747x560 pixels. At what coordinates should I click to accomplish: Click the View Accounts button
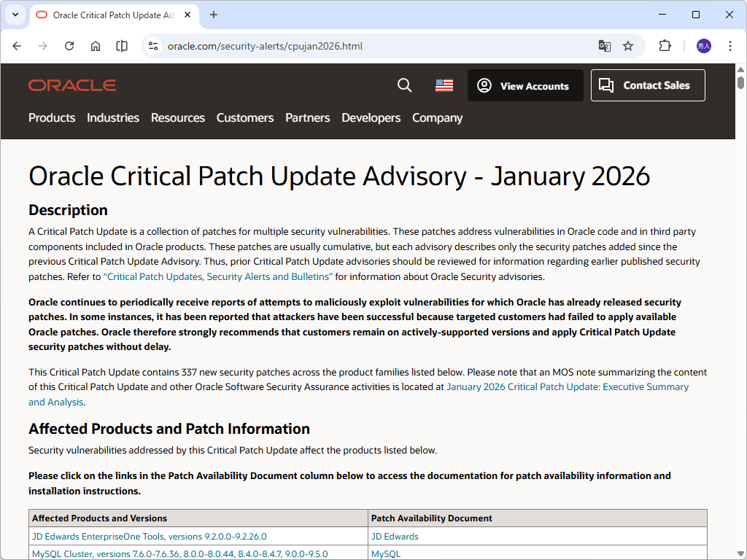[x=525, y=85]
